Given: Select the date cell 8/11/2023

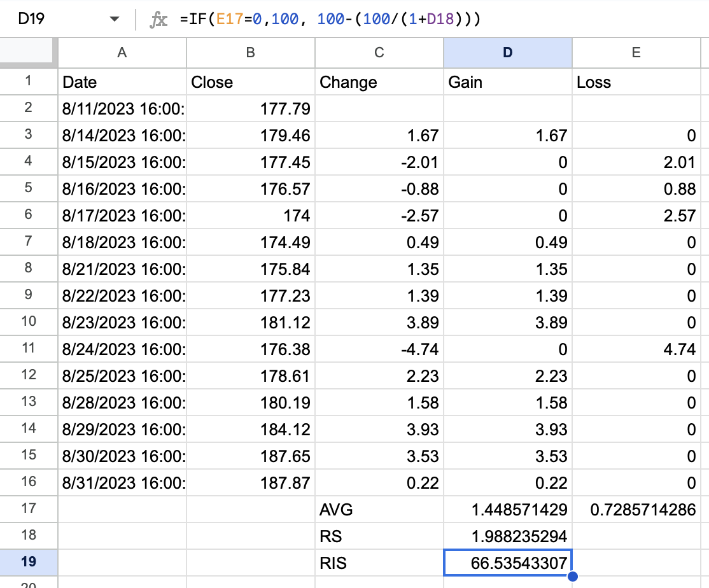Looking at the screenshot, I should coord(122,108).
